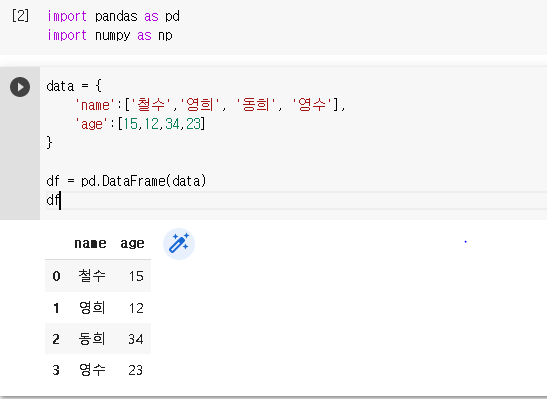Select index 0 in the output table
Screen dimensions: 547x399
[x=57, y=276]
